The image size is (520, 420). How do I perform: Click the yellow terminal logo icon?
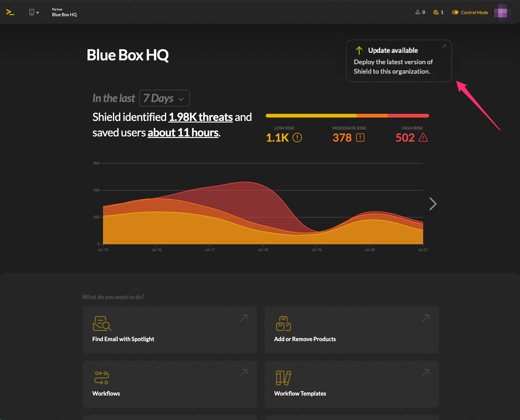(x=10, y=12)
